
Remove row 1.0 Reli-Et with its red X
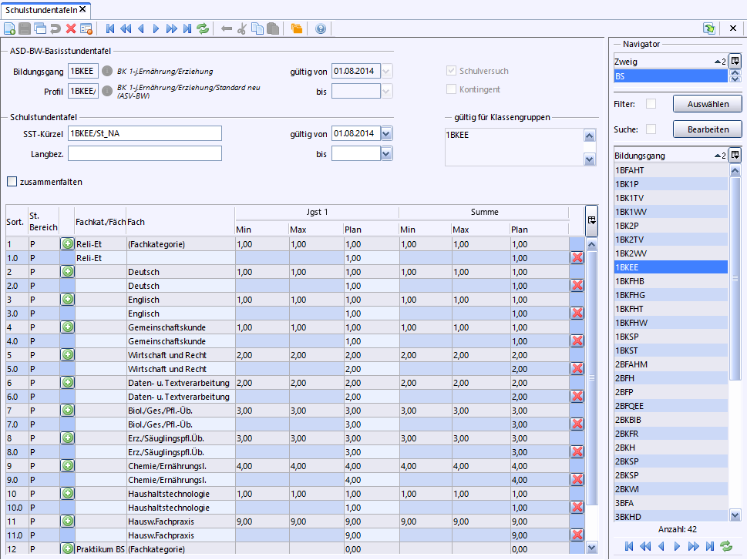pyautogui.click(x=577, y=257)
